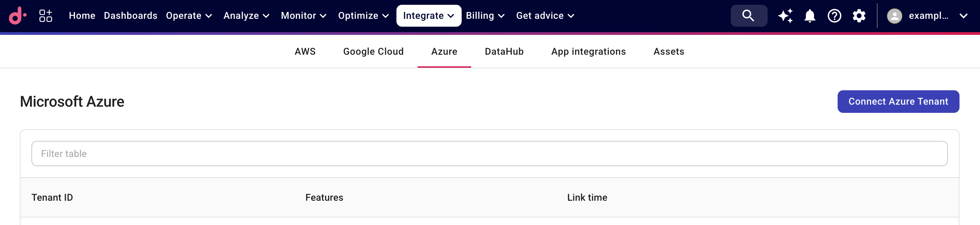Screen dimensions: 980x225
Task: Select the Azure tab
Action: tap(444, 51)
